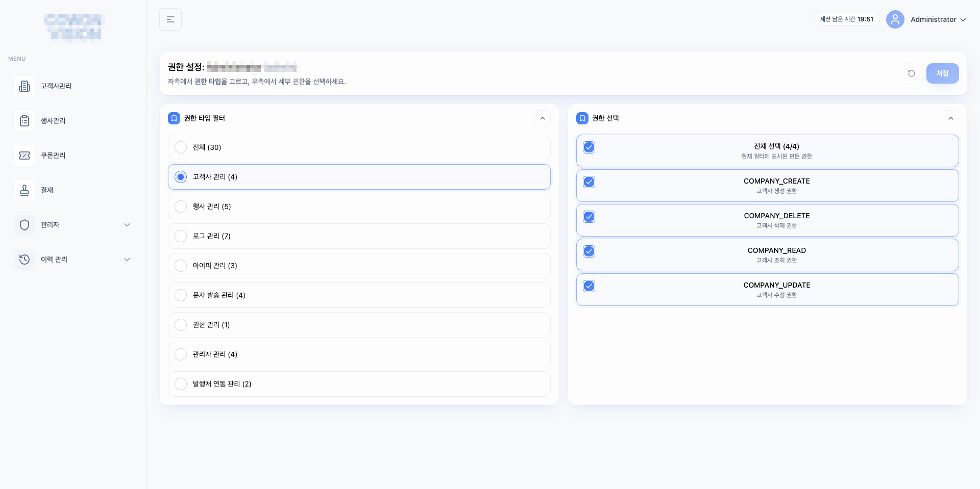Uncheck the COMPANY_CREATE permission checkbox
Screen dimensions: 980x489
pos(589,182)
